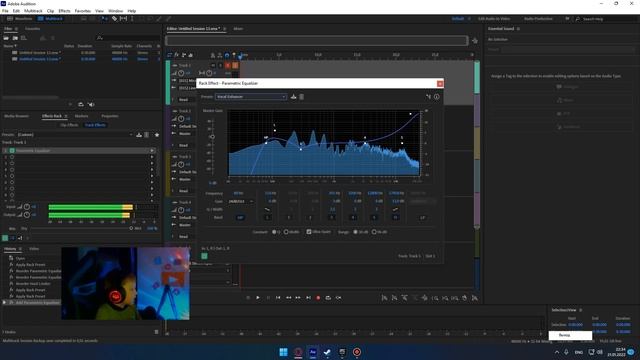Screen dimensions: 640x360
Task: Toggle the L low shelf band button
Action: coord(267,218)
